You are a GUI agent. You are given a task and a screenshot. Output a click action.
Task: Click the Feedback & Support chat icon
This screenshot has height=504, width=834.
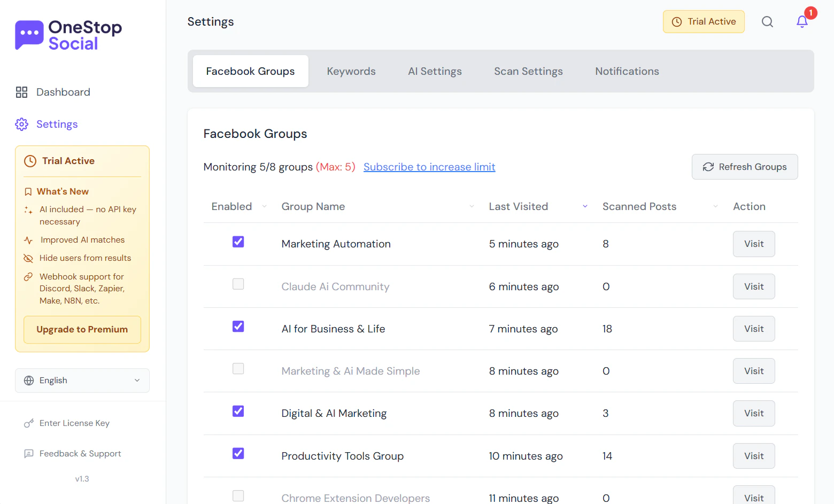29,454
